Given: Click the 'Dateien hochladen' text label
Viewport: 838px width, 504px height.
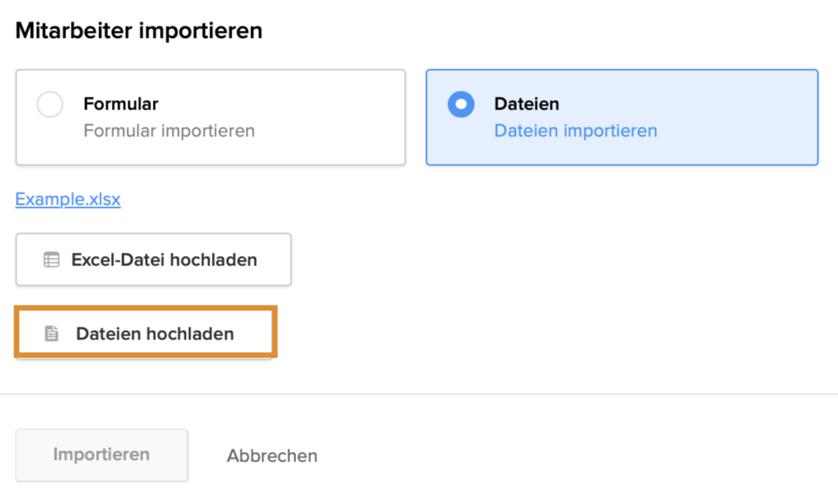Looking at the screenshot, I should (x=154, y=334).
